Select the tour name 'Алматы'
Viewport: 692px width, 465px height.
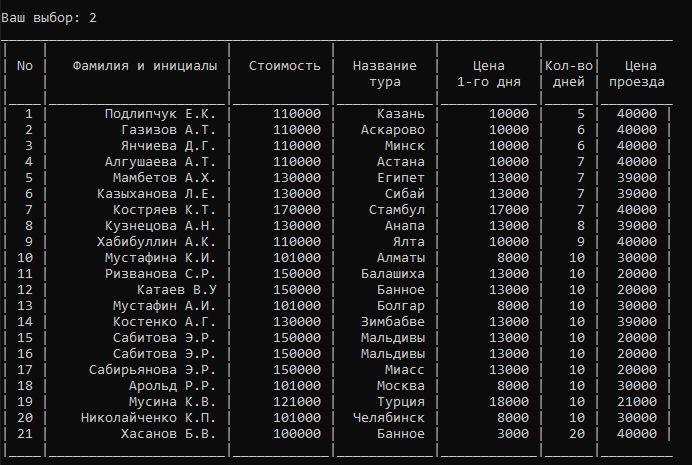[x=401, y=258]
